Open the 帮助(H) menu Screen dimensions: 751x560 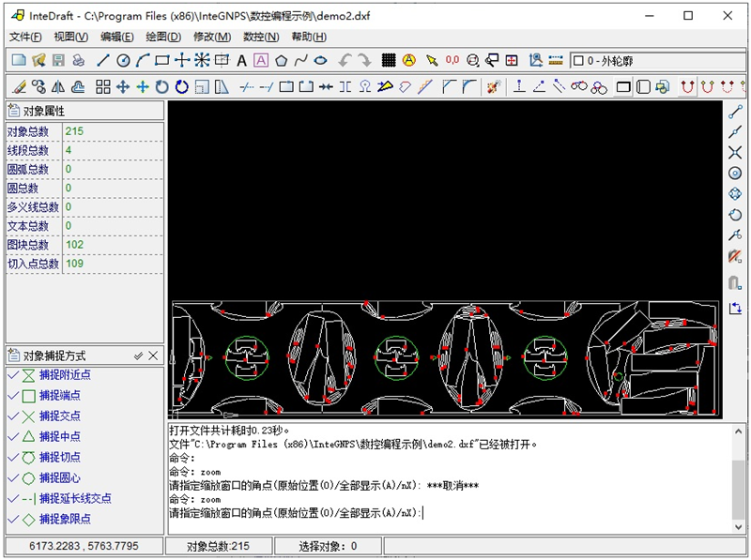click(x=309, y=37)
